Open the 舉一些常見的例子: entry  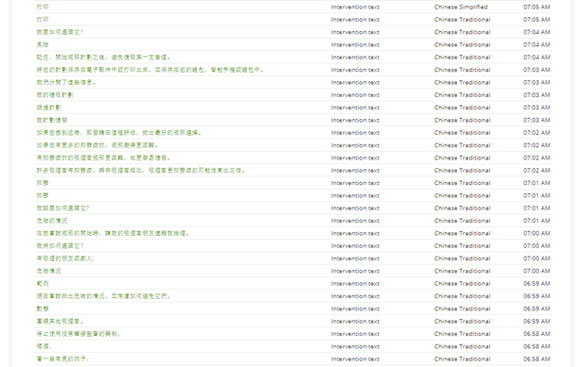(x=62, y=359)
